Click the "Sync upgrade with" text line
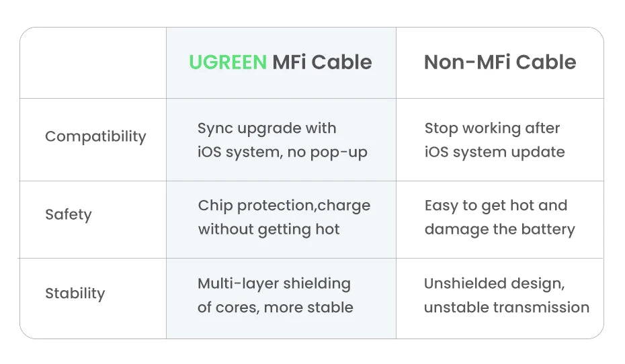This screenshot has width=625, height=364. tap(267, 128)
